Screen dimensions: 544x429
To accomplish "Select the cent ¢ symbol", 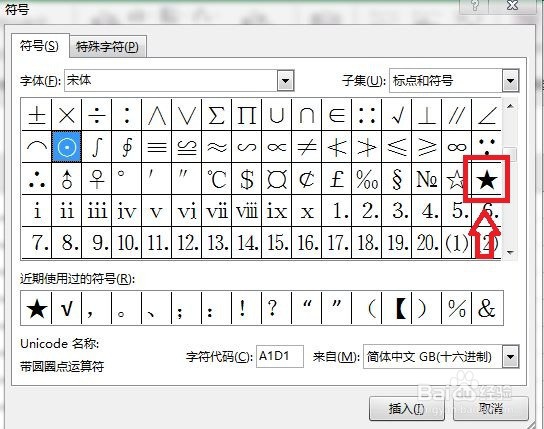I will [306, 179].
